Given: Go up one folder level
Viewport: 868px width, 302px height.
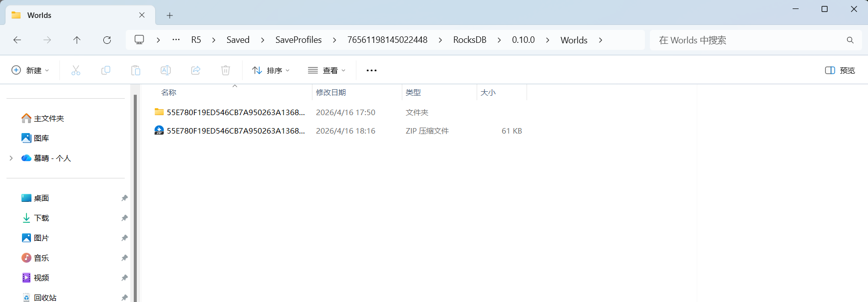Looking at the screenshot, I should coord(77,40).
